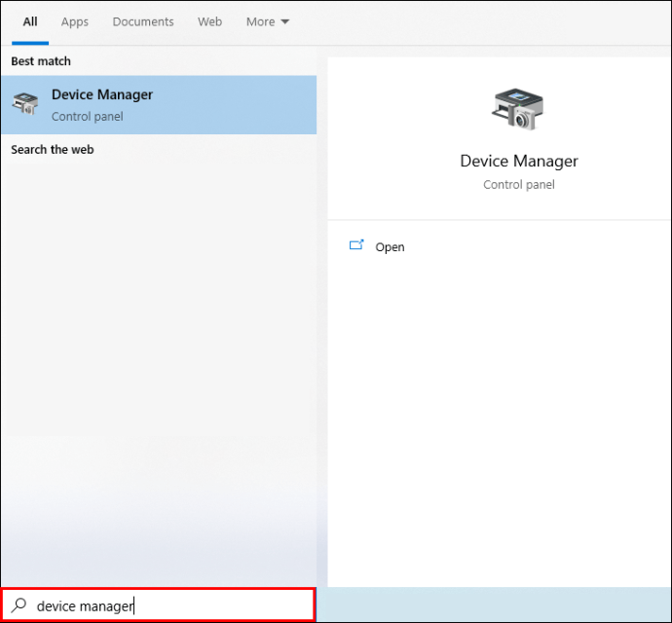Screen dimensions: 672x623
Task: Click Device Manager icon in results list
Action: (x=25, y=103)
